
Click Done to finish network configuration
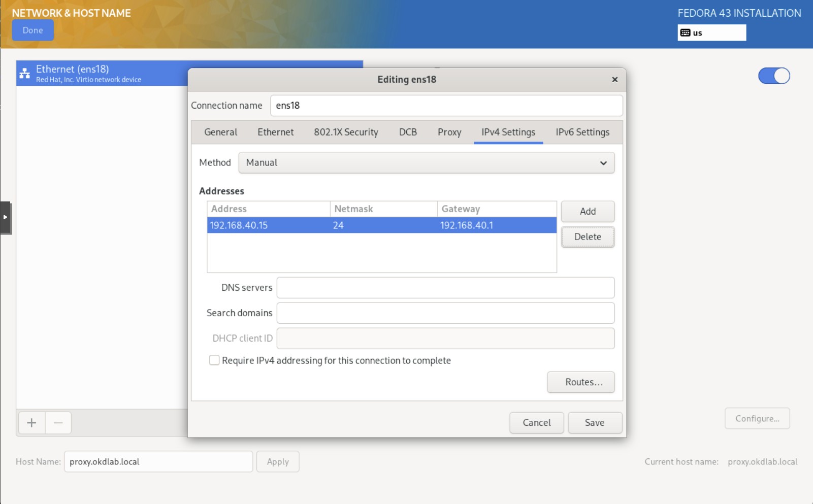(33, 30)
